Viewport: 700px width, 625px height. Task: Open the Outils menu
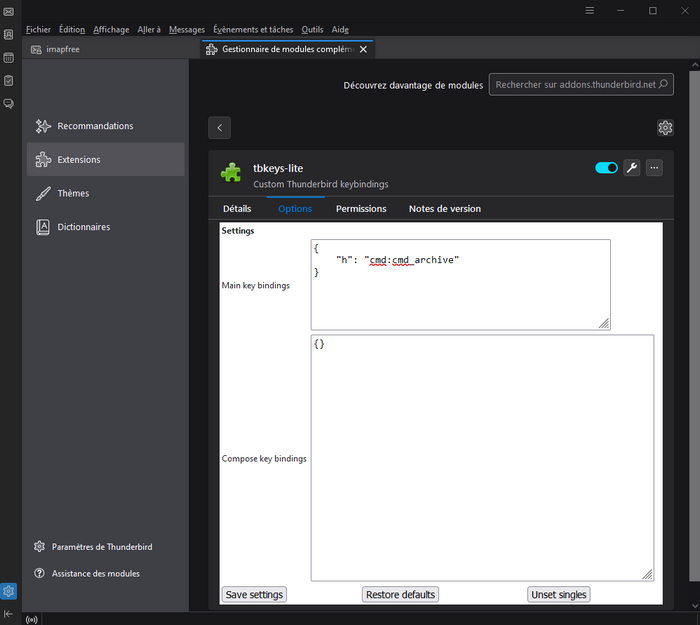tap(312, 29)
